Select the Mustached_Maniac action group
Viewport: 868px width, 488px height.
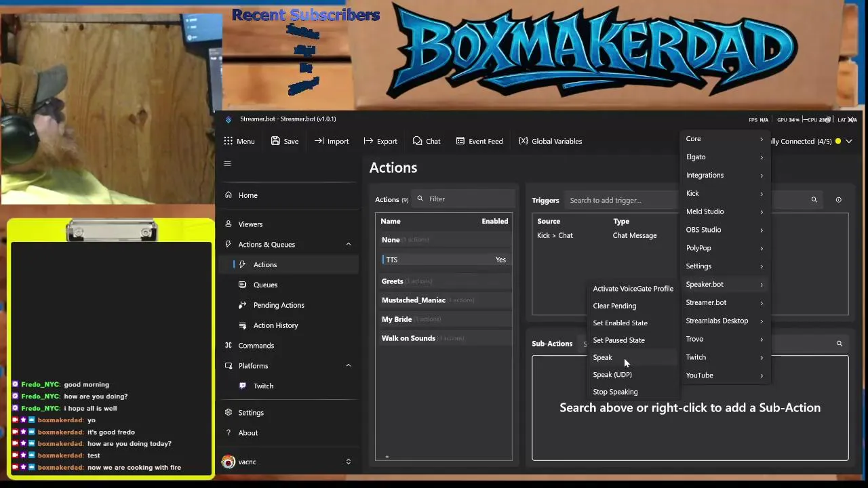pyautogui.click(x=443, y=300)
